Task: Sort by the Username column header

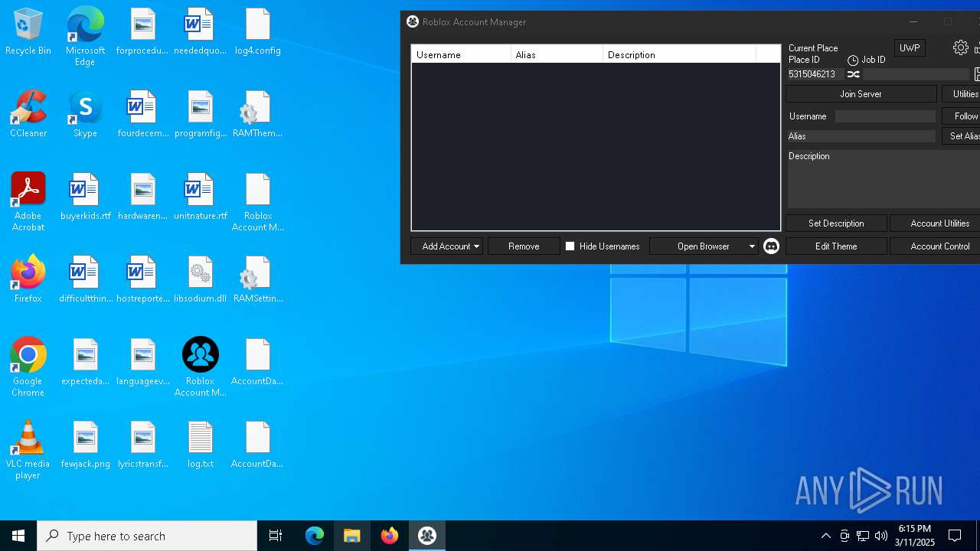Action: 461,54
